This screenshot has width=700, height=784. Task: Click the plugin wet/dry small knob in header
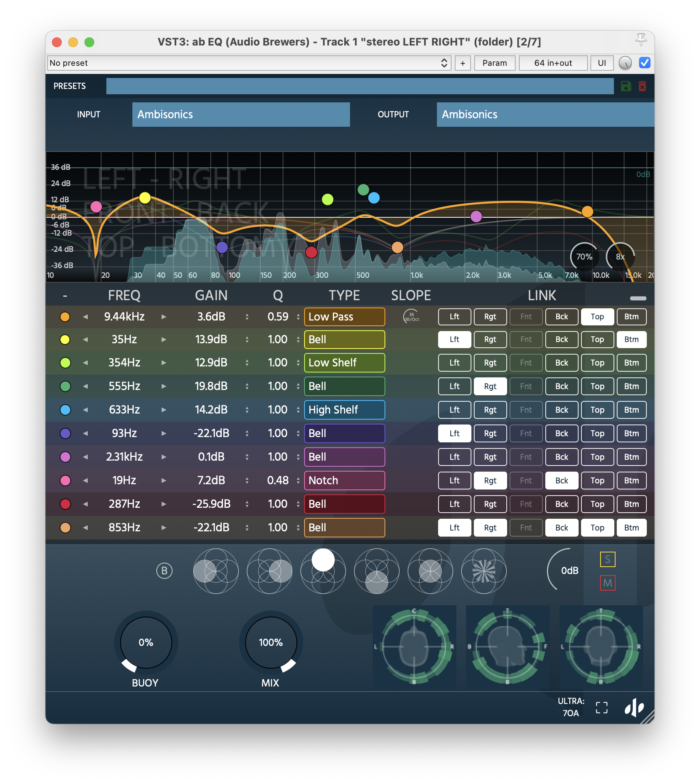[x=625, y=63]
